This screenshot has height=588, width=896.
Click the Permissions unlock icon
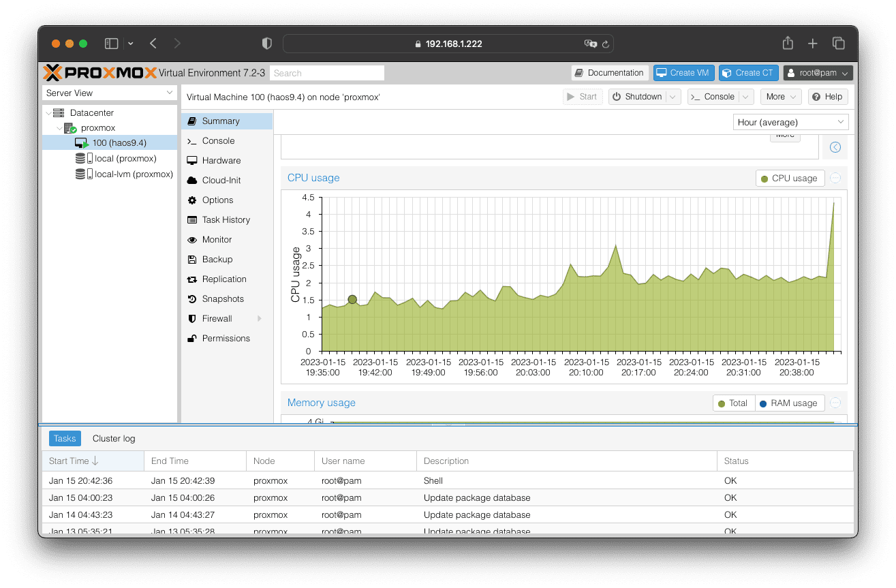tap(191, 339)
